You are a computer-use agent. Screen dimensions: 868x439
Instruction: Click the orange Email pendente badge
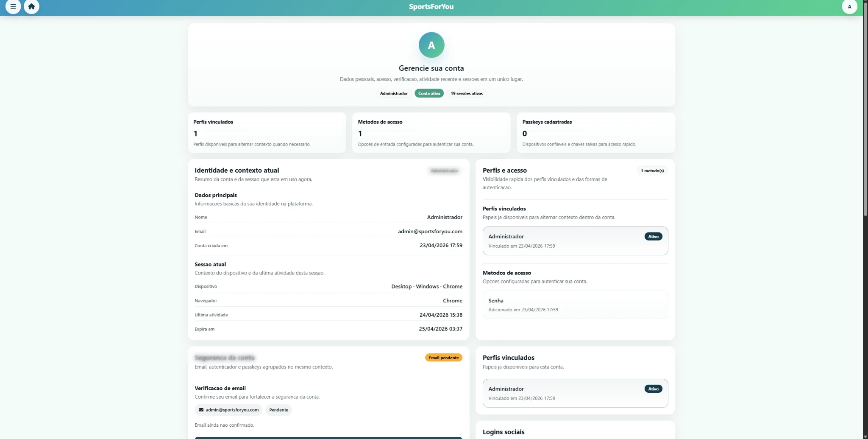(443, 358)
